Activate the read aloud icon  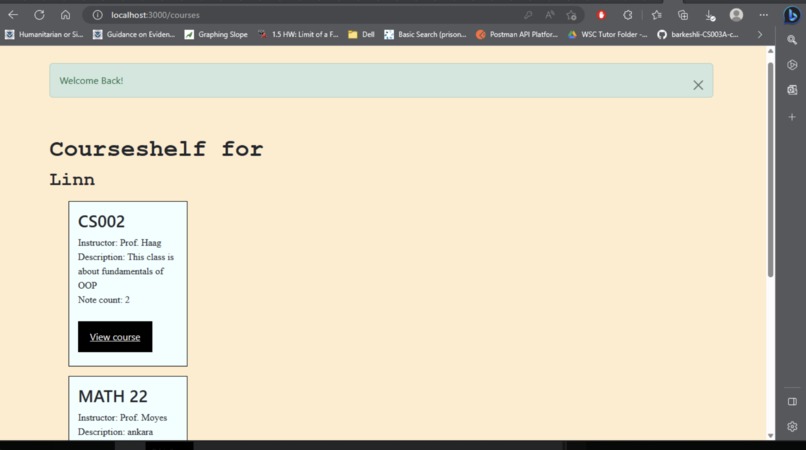(549, 15)
